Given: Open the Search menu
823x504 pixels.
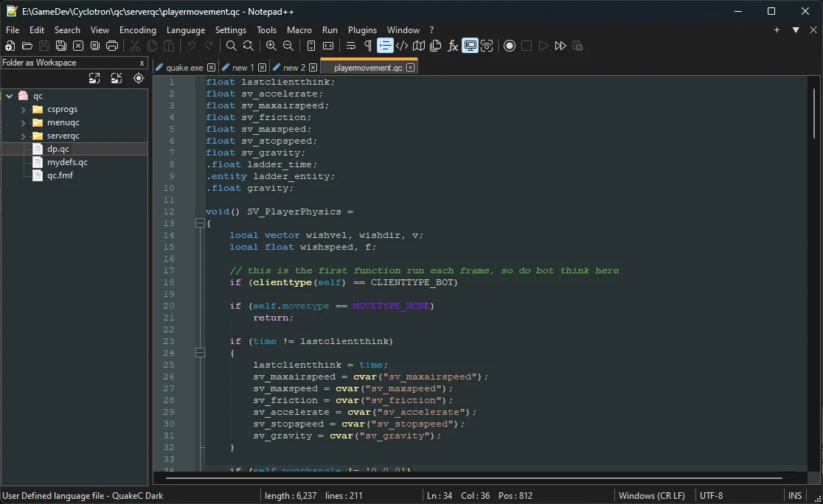Looking at the screenshot, I should click(67, 30).
